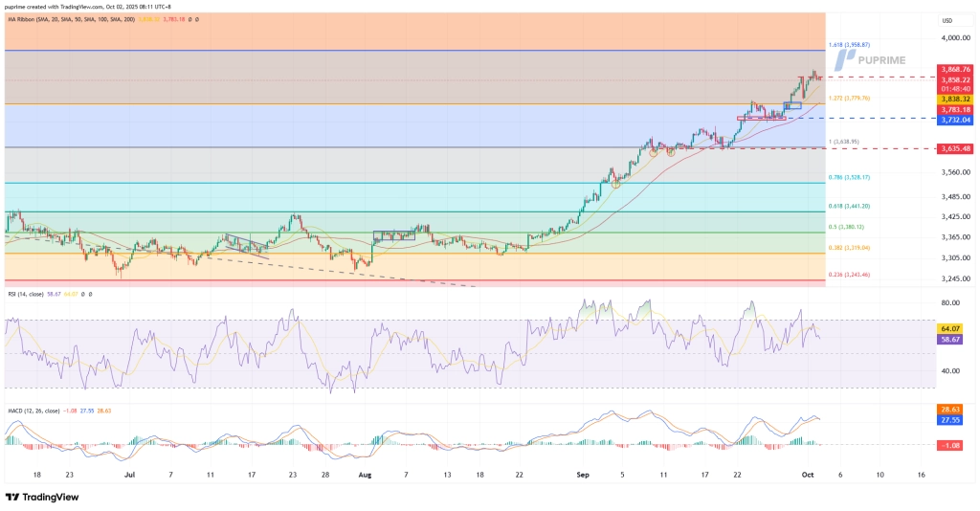Click the 4,000.00 price scale label

point(957,38)
